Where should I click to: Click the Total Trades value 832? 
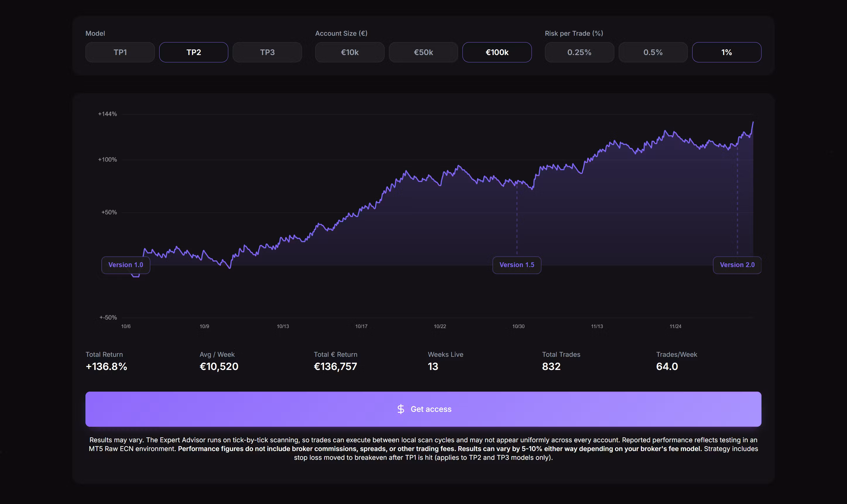tap(551, 366)
